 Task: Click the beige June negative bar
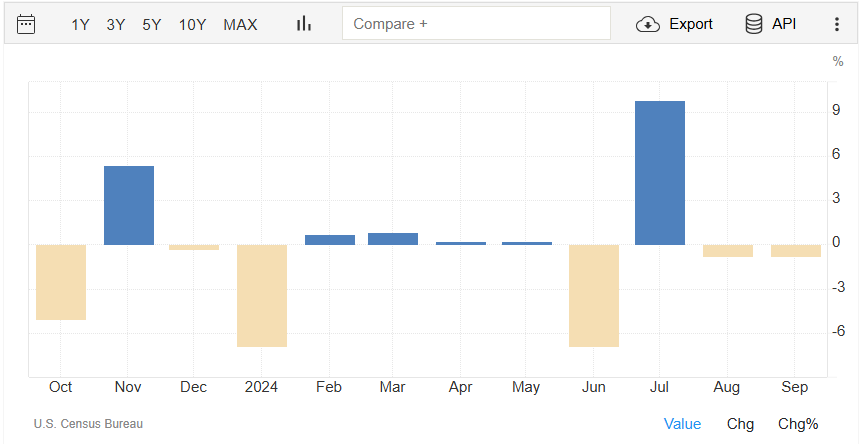(594, 295)
